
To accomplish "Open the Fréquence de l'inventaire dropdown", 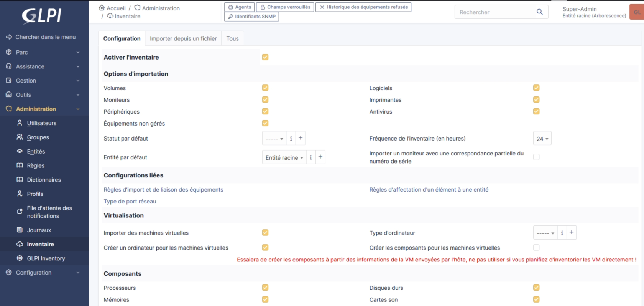I will coord(542,139).
